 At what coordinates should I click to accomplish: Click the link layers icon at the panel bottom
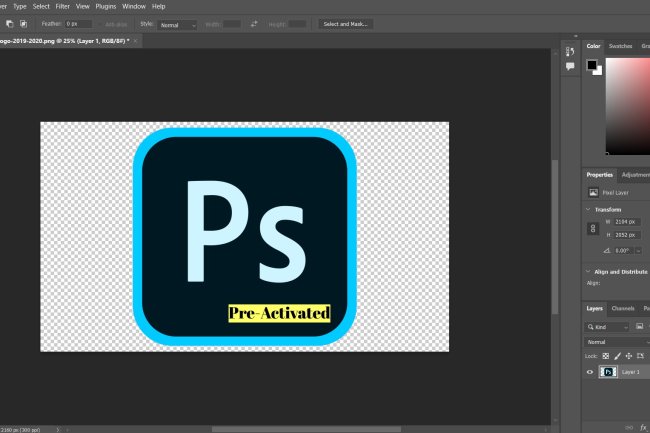pos(629,427)
